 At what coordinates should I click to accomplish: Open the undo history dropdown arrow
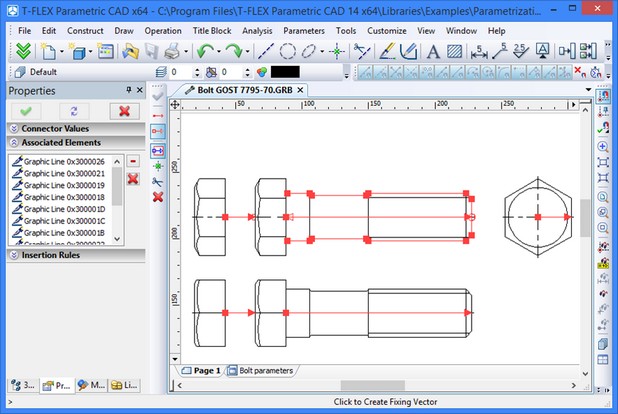(x=218, y=52)
